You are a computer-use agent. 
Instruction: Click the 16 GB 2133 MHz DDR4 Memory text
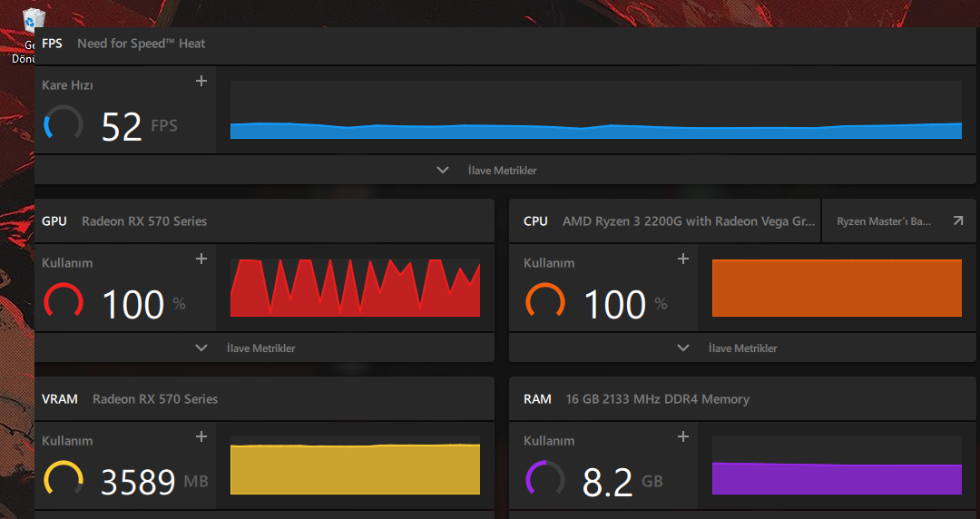[658, 399]
